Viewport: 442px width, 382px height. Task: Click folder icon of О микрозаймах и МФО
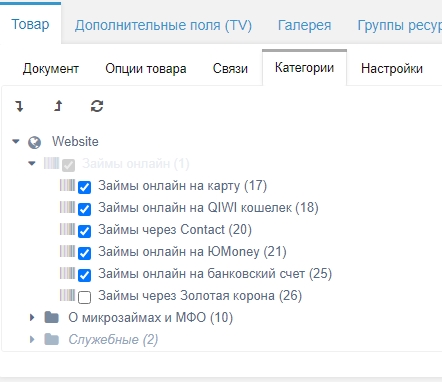pyautogui.click(x=52, y=317)
